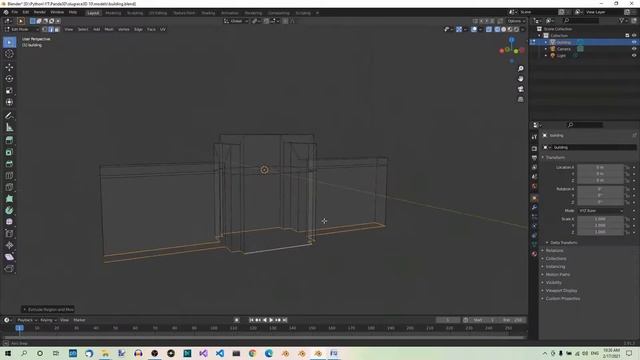The height and width of the screenshot is (360, 640).
Task: Select the Loop Cut tool
Action: [9, 176]
